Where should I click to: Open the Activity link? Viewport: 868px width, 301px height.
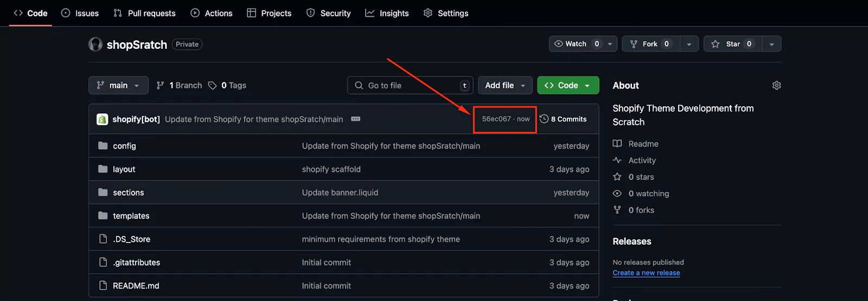pyautogui.click(x=634, y=161)
